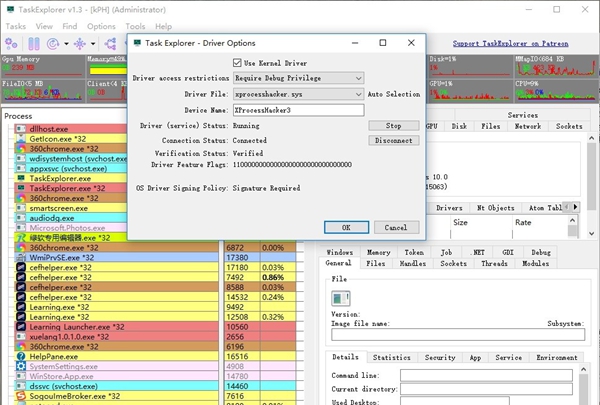Click the Command line field

[486, 375]
